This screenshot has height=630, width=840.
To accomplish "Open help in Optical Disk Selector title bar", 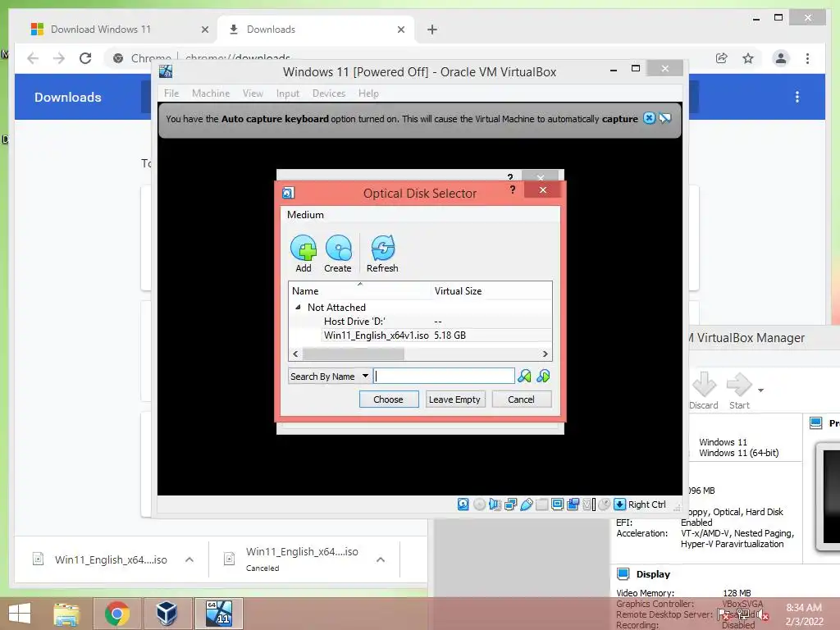I will click(513, 189).
